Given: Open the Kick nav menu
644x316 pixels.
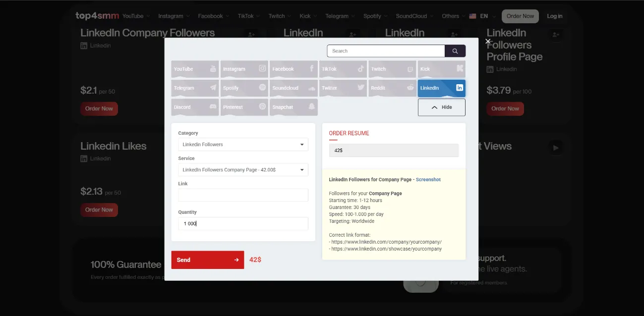Looking at the screenshot, I should point(308,16).
